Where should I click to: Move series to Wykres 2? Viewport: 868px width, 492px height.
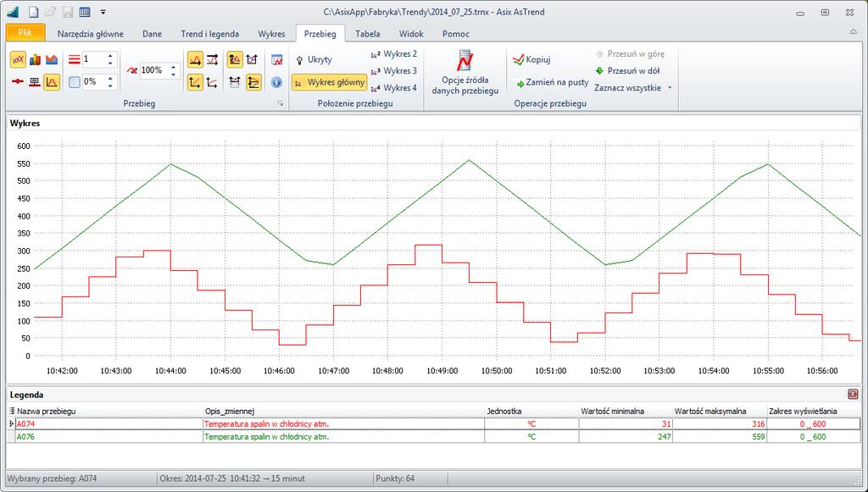click(393, 54)
